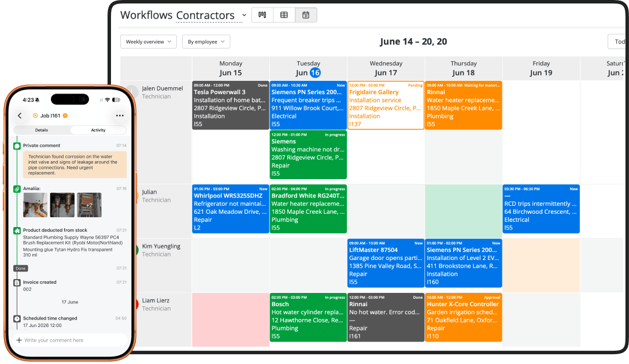Switch to kanban board view icon
The height and width of the screenshot is (364, 629).
click(x=262, y=15)
